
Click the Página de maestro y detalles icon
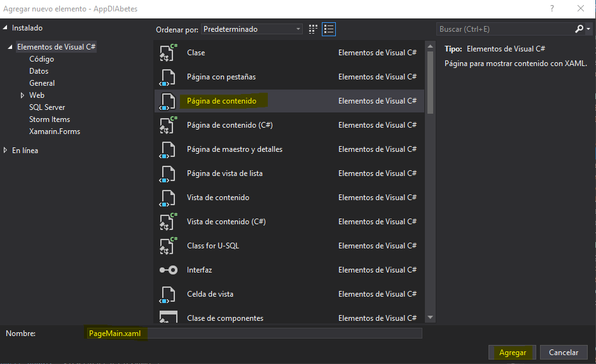tap(167, 149)
